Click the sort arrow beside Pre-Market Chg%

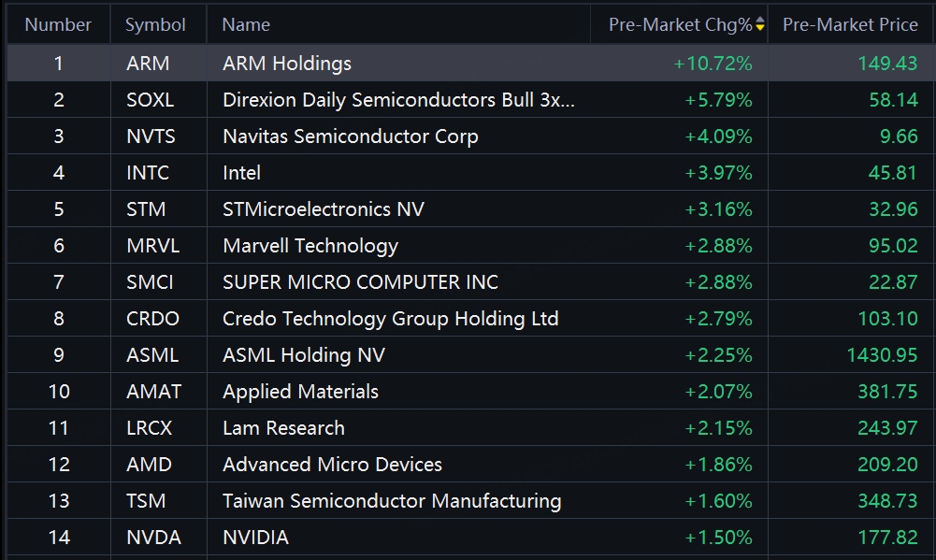(760, 25)
